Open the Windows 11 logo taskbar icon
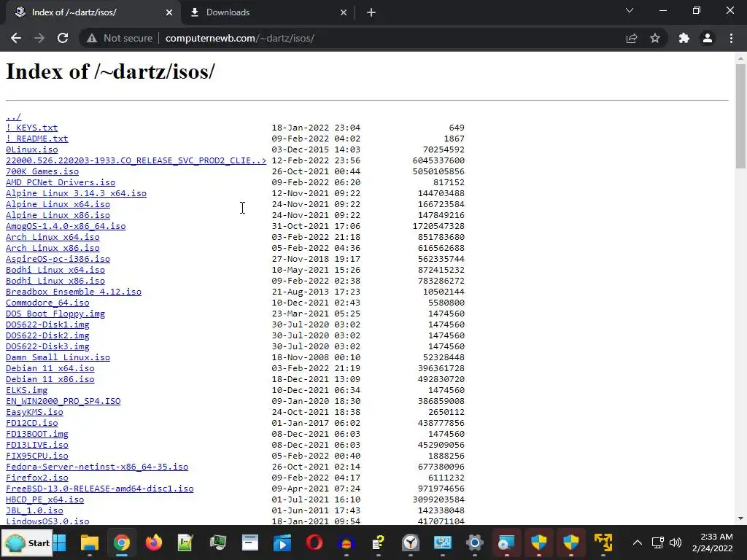The height and width of the screenshot is (560, 747). (x=60, y=542)
